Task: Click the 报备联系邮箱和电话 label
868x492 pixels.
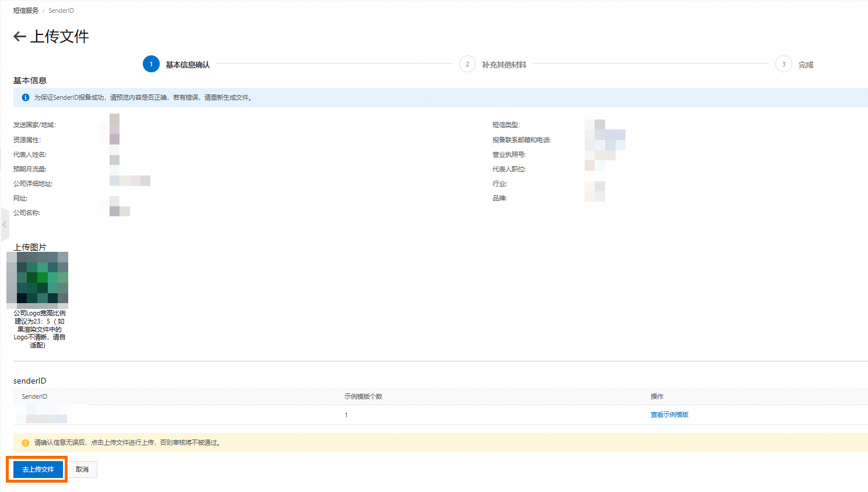Action: pos(522,140)
